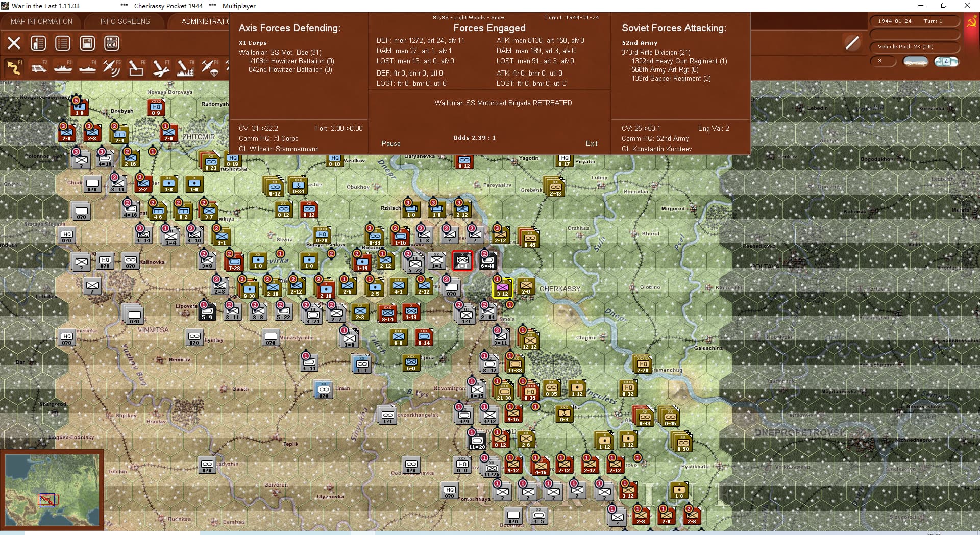Viewport: 980px width, 535px height.
Task: Click the floppy disk save game icon
Action: [87, 43]
